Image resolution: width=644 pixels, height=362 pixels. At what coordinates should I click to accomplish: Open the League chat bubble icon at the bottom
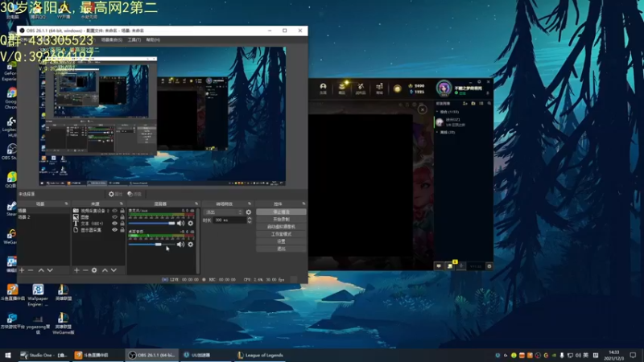(439, 266)
